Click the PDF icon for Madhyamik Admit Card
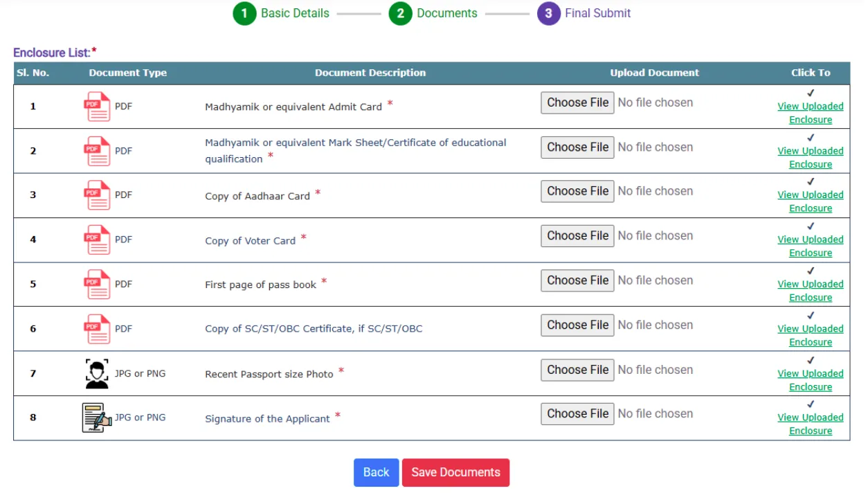 click(x=97, y=107)
